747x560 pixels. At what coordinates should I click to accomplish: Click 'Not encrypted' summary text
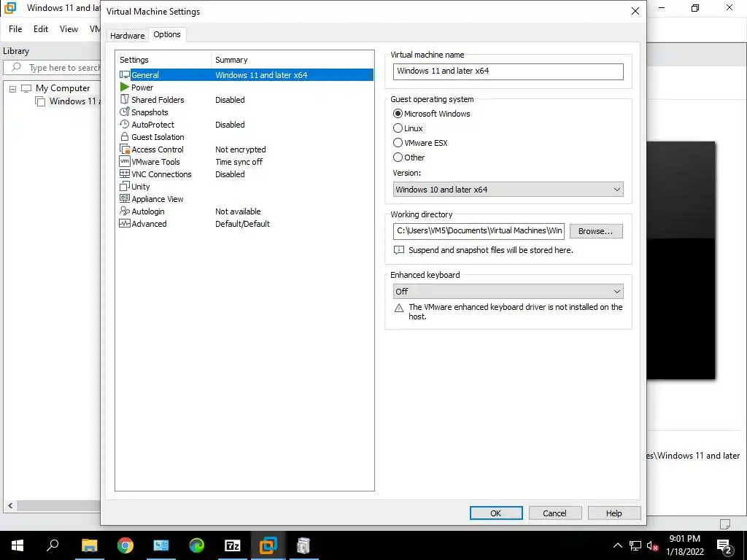[240, 149]
